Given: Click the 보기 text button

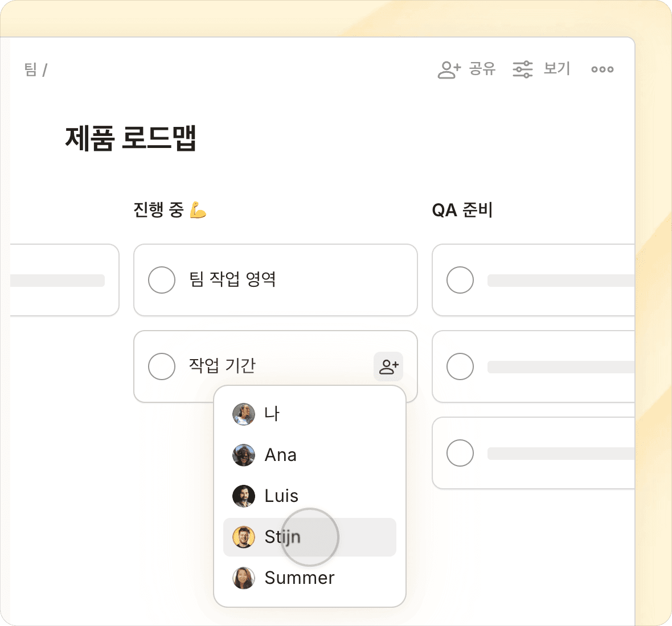Looking at the screenshot, I should click(x=557, y=69).
